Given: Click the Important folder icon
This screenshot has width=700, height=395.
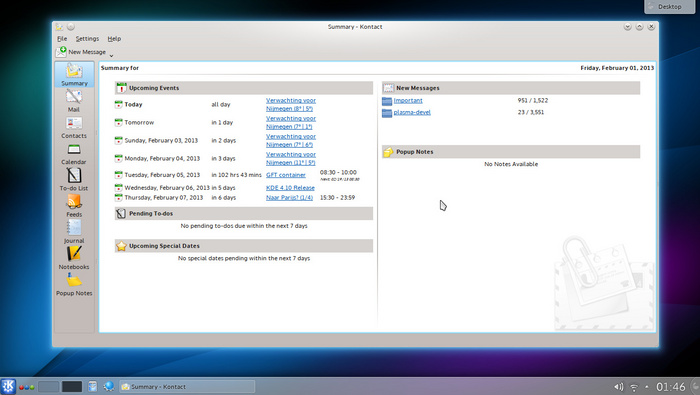Looking at the screenshot, I should pos(387,101).
